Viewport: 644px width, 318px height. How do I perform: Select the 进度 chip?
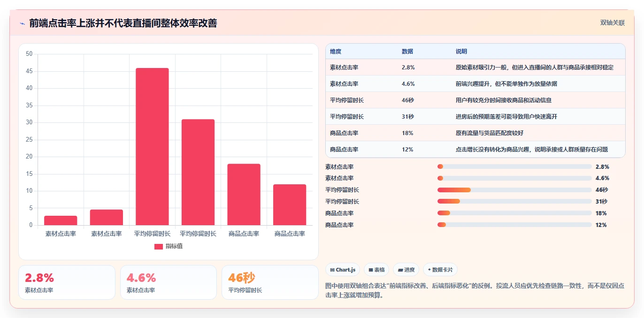pyautogui.click(x=406, y=270)
